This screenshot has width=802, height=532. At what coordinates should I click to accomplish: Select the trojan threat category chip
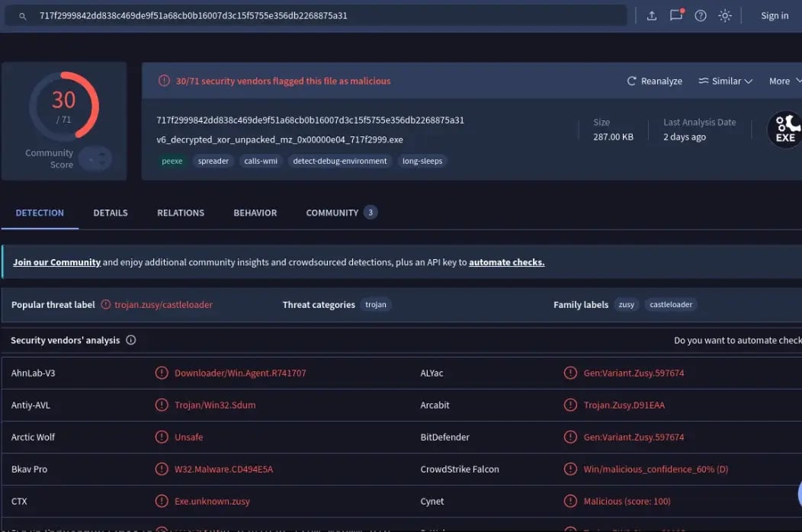point(375,305)
